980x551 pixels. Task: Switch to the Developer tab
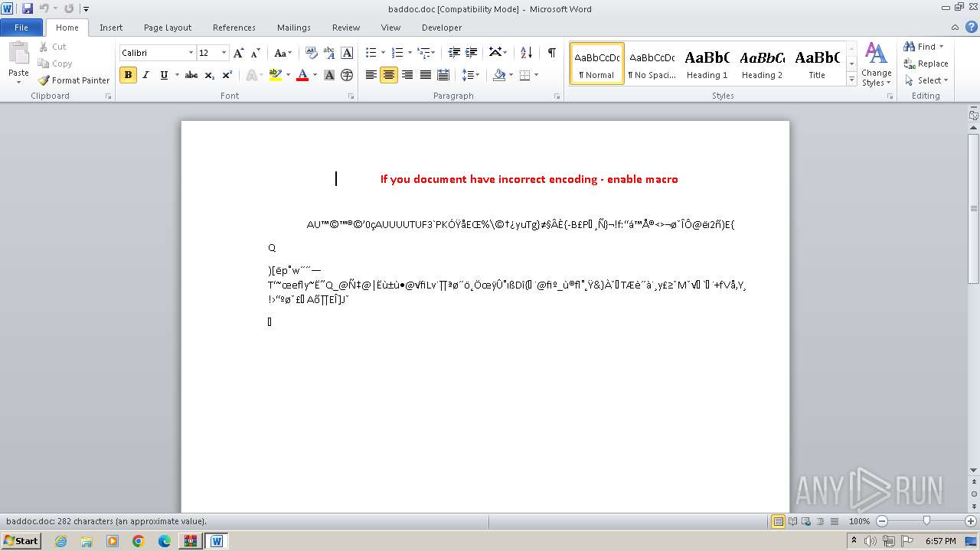442,28
